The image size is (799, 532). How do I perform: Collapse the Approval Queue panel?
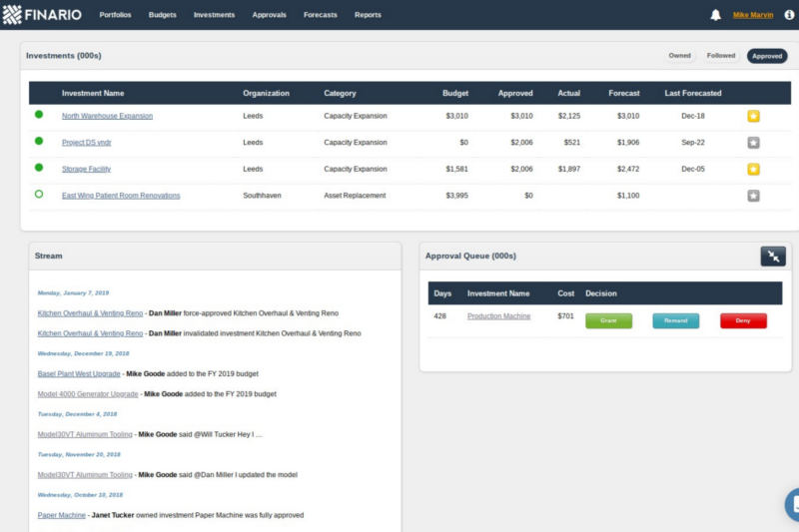click(x=772, y=257)
